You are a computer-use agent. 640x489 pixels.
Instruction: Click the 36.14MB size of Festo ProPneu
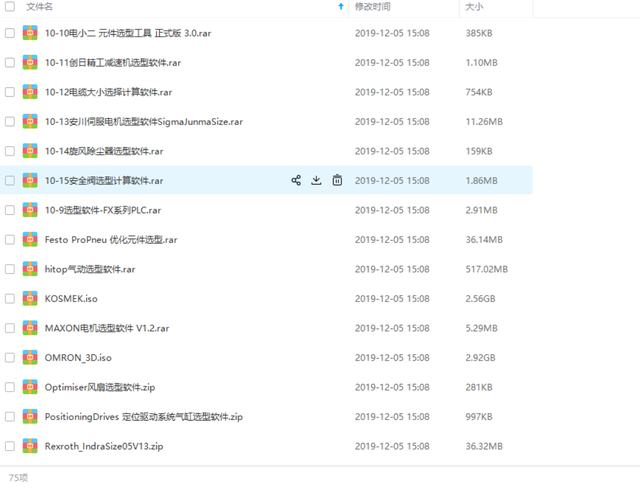(484, 240)
